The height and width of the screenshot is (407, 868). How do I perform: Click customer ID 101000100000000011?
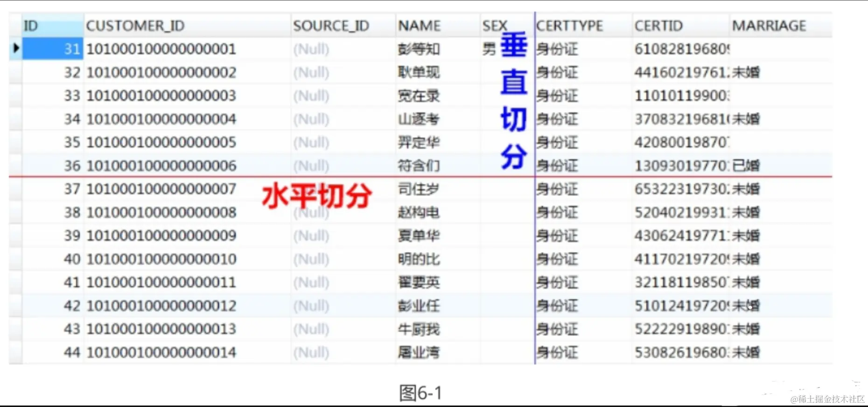tap(161, 282)
